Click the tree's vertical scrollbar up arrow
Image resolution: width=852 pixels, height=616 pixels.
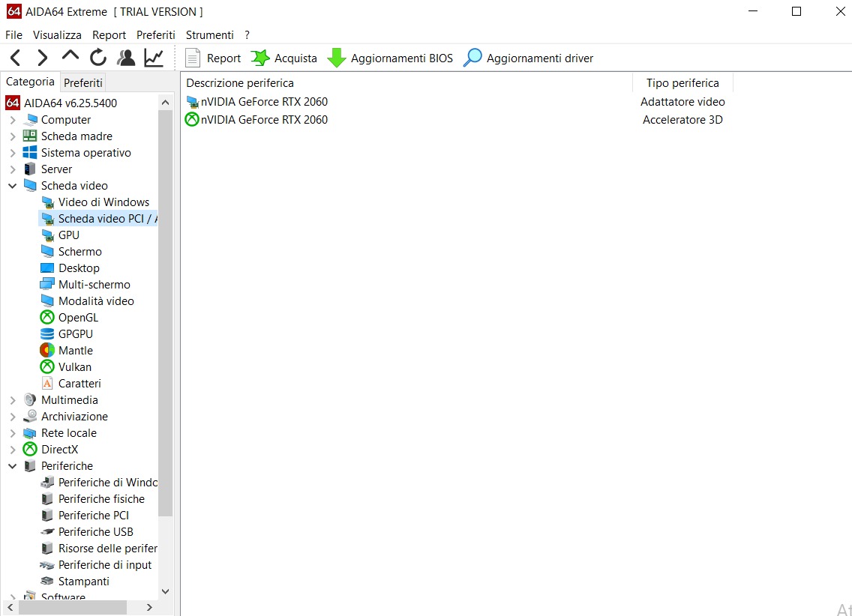tap(166, 102)
